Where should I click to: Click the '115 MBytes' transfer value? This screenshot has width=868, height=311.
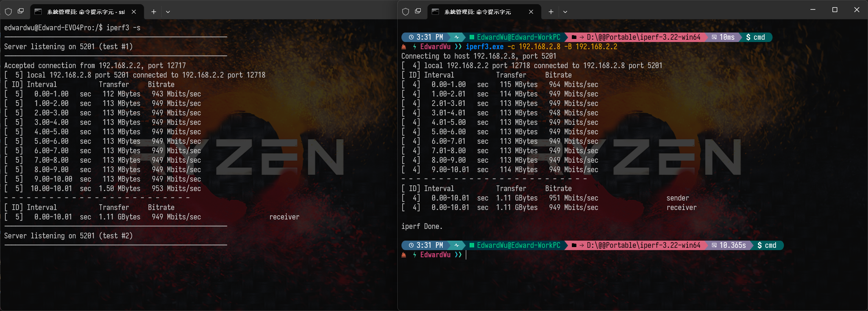click(519, 84)
